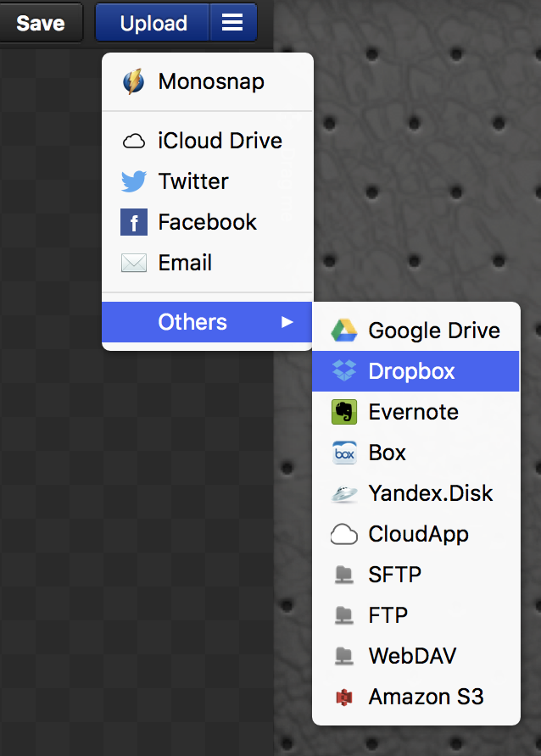Viewport: 541px width, 756px height.
Task: Click the Email envelope icon
Action: [x=133, y=264]
